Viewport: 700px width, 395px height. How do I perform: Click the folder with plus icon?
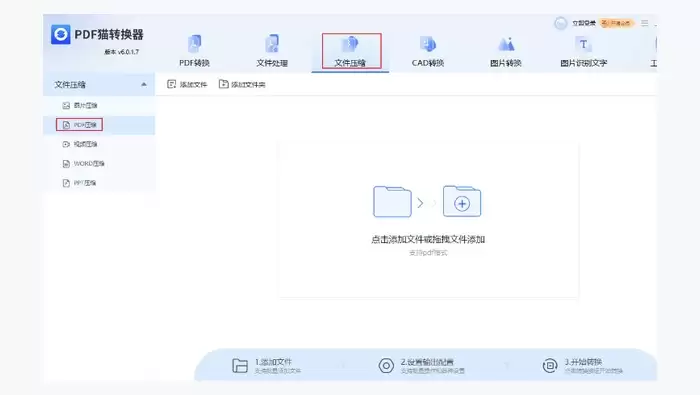click(462, 201)
